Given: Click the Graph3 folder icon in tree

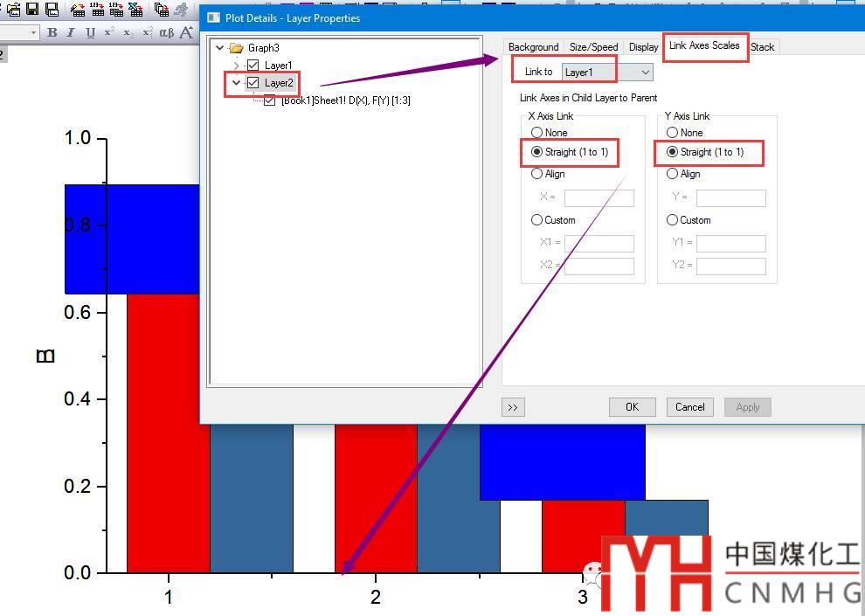Looking at the screenshot, I should tap(236, 48).
